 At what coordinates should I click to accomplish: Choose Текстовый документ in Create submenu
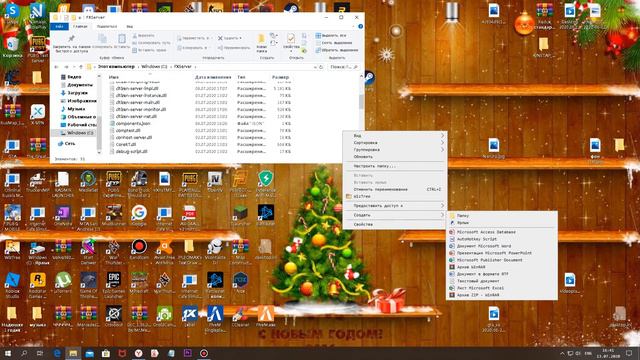[502, 281]
